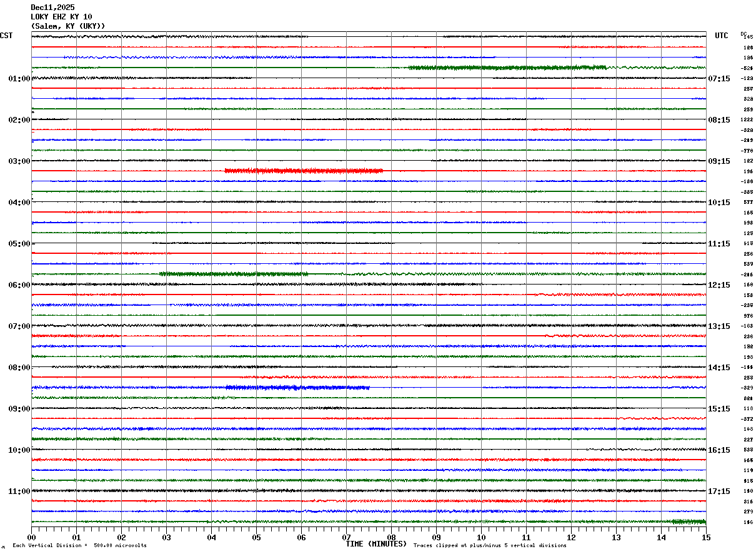Click the "15" minute axis label

click(x=706, y=537)
